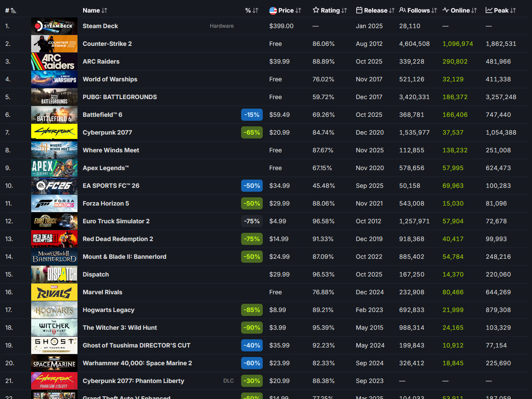Open the Euro Truck Simulator 2 link
The width and height of the screenshot is (532, 399).
[x=116, y=221]
